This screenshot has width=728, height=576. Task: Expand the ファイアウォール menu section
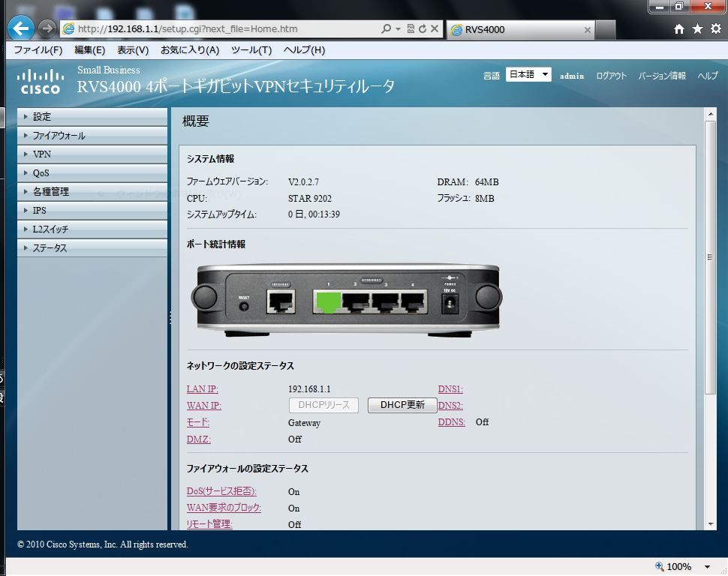tap(92, 136)
